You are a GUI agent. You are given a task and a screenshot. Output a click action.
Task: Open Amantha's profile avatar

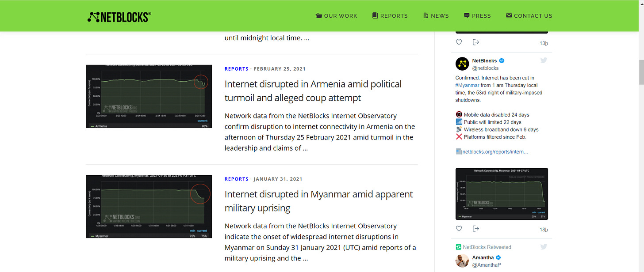[462, 261]
